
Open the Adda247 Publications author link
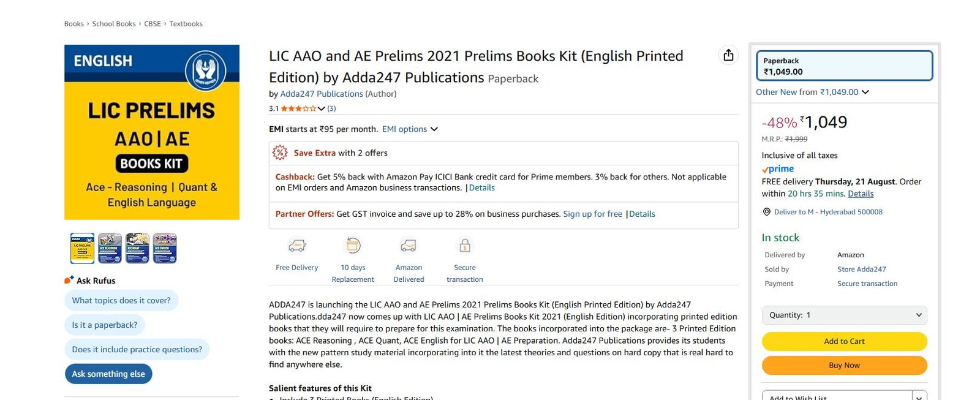(322, 94)
